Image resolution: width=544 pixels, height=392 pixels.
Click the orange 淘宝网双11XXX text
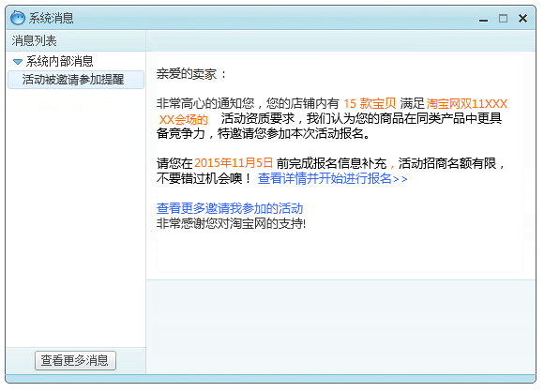coord(467,103)
